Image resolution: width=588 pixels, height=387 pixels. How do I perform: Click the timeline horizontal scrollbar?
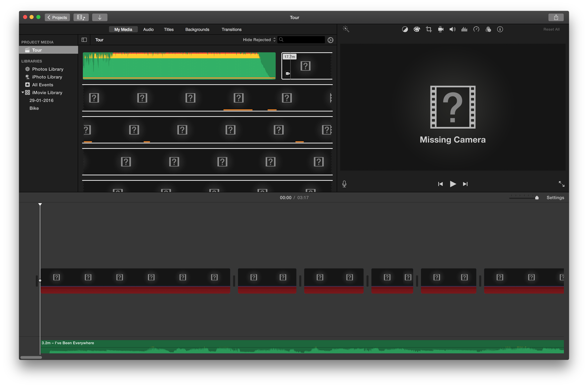click(31, 357)
